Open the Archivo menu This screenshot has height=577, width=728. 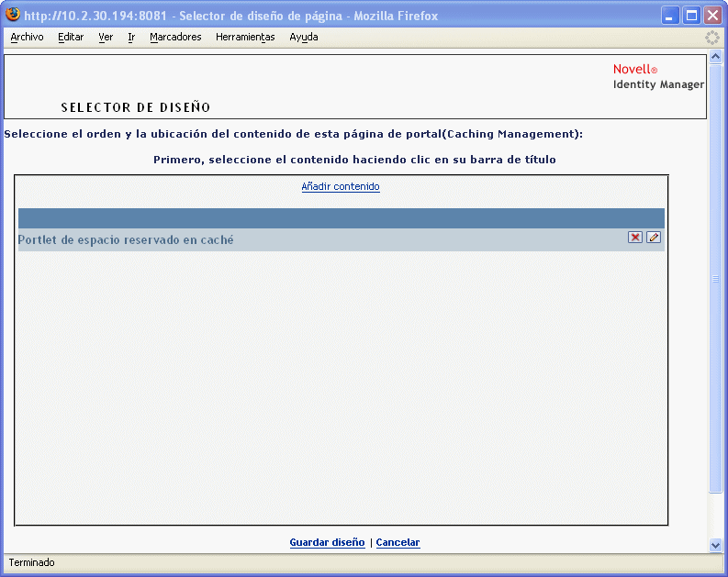tap(27, 37)
